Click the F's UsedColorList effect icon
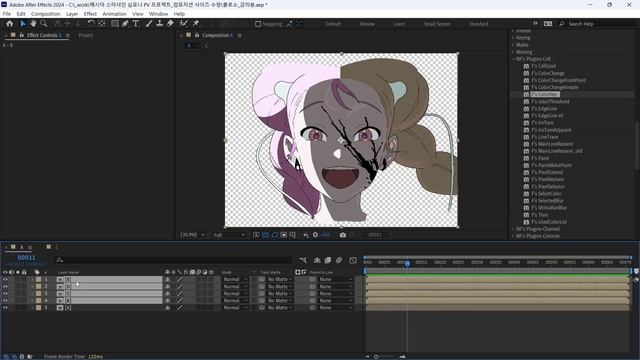This screenshot has height=360, width=640. 526,222
